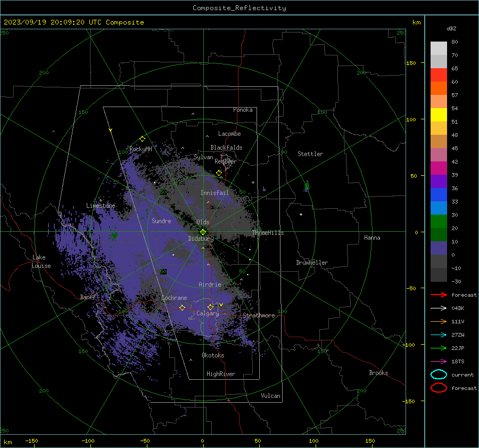Select the lightest gray swatch below 80 dBZ

(439, 48)
